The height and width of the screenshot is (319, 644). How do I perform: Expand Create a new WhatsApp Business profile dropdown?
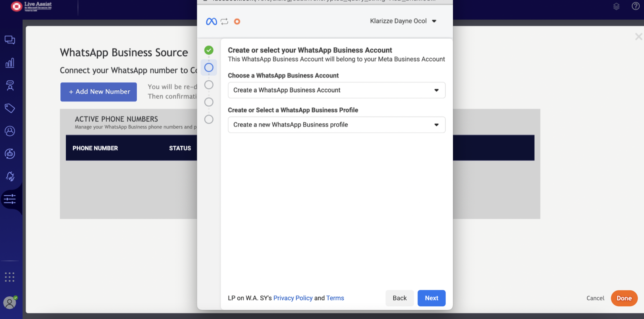point(337,125)
